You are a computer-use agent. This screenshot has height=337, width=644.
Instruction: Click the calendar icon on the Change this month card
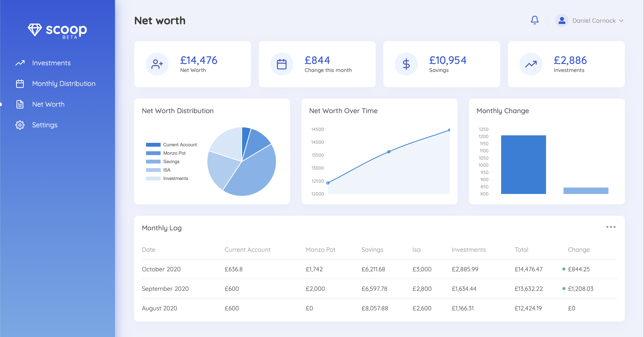pyautogui.click(x=282, y=64)
